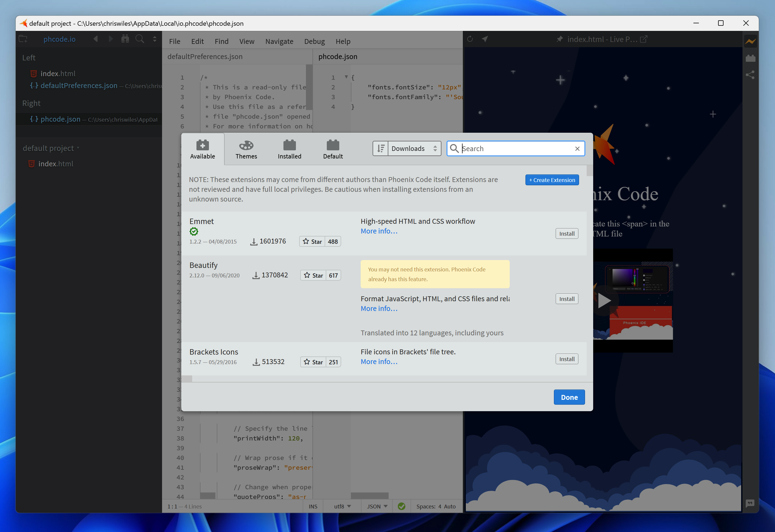Click the Brackets Icons star count 251
Screen dimensions: 775x532
[x=334, y=362]
